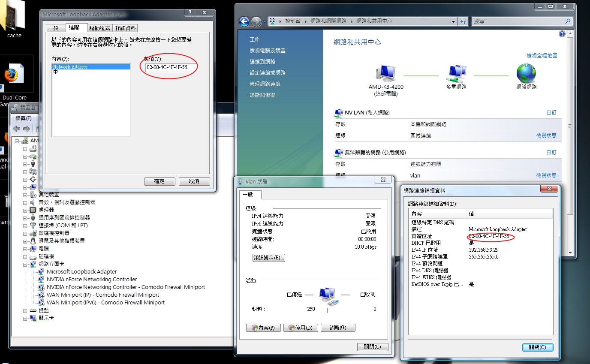Image resolution: width=590 pixels, height=364 pixels.
Task: Collapse the 網路介面卡 tree node
Action: pos(25,264)
